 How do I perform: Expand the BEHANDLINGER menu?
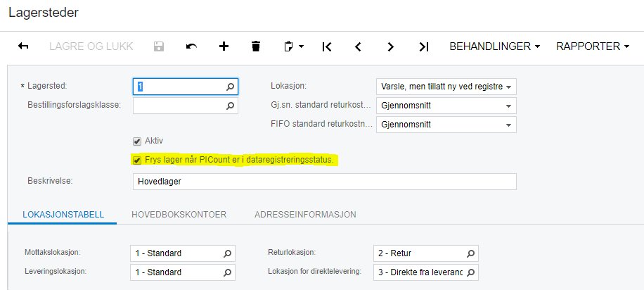point(494,46)
